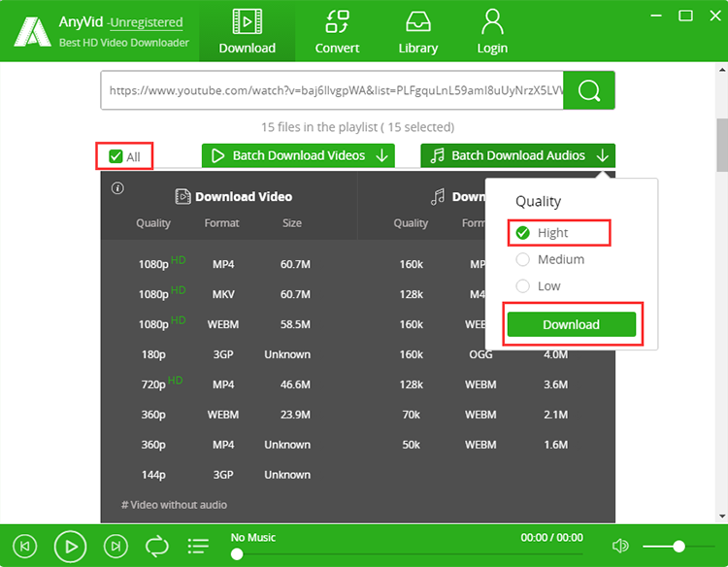Click the video Size column header
The width and height of the screenshot is (728, 567).
click(x=292, y=223)
